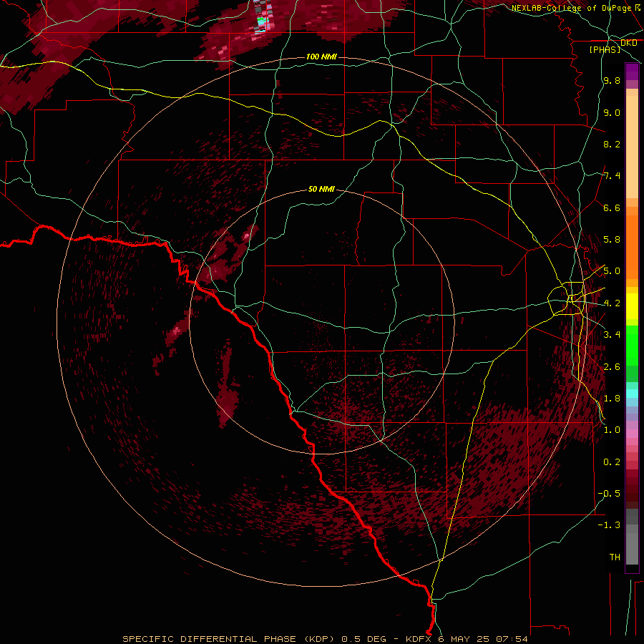Click the 0.2 legend value
Image resolution: width=644 pixels, height=644 pixels.
click(612, 462)
